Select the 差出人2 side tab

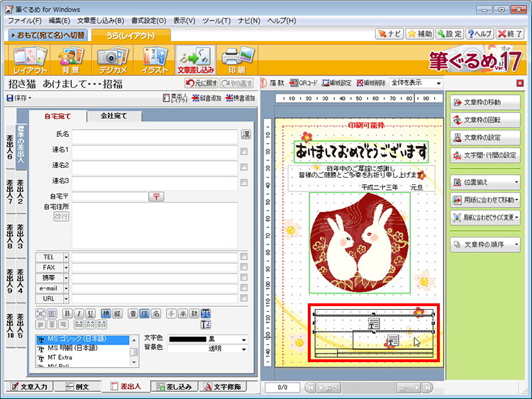coord(21,191)
